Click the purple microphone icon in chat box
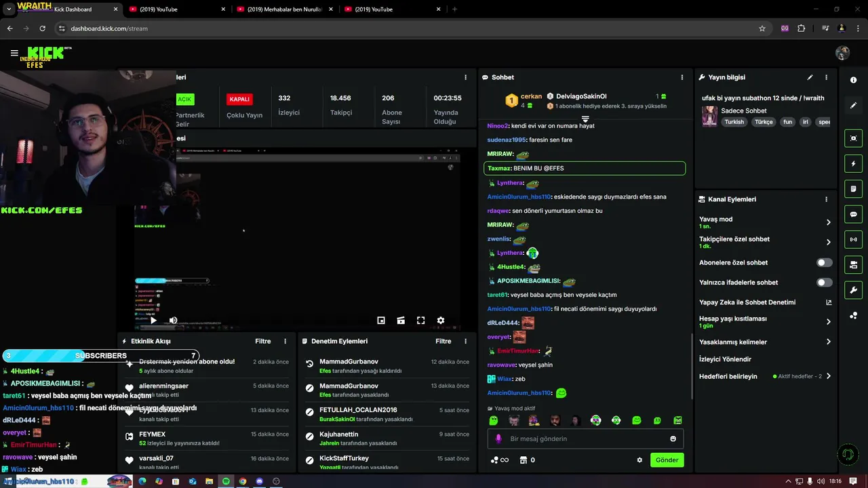The width and height of the screenshot is (868, 488). (x=498, y=439)
